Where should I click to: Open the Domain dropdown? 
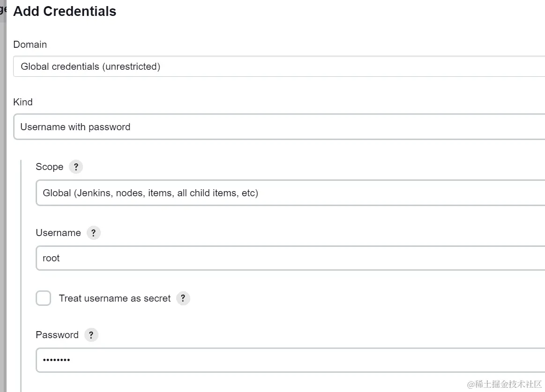tap(279, 67)
